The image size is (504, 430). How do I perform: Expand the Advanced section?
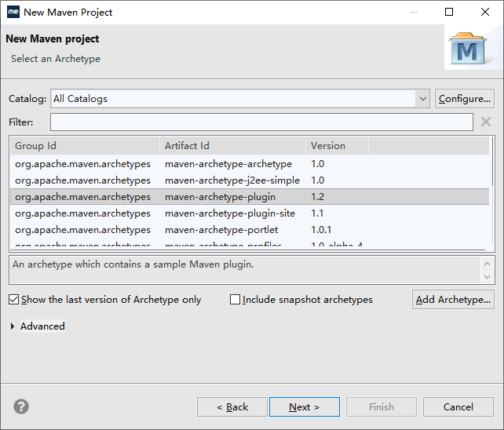click(x=13, y=326)
